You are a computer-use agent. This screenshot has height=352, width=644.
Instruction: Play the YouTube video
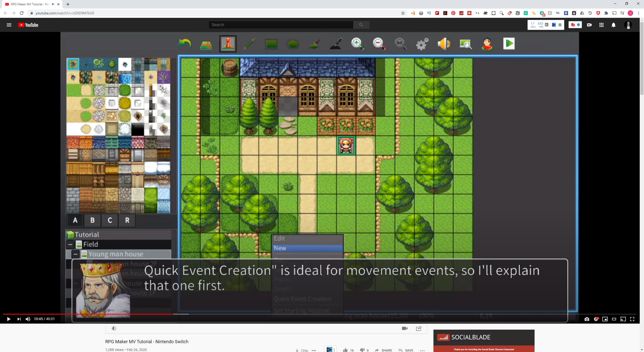click(x=9, y=319)
